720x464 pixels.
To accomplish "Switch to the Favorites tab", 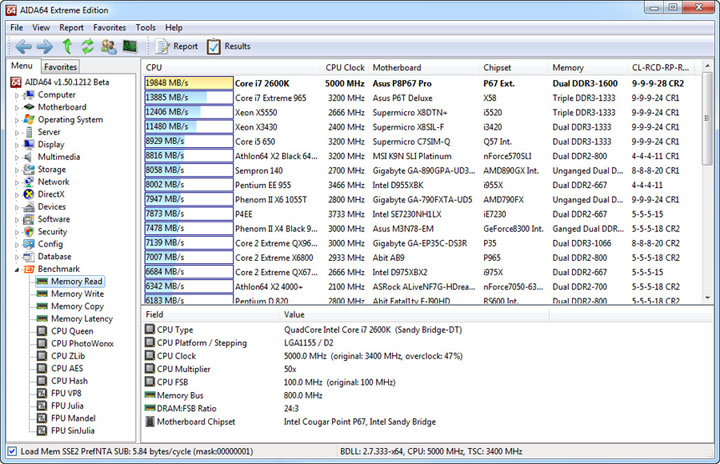I will pyautogui.click(x=60, y=67).
